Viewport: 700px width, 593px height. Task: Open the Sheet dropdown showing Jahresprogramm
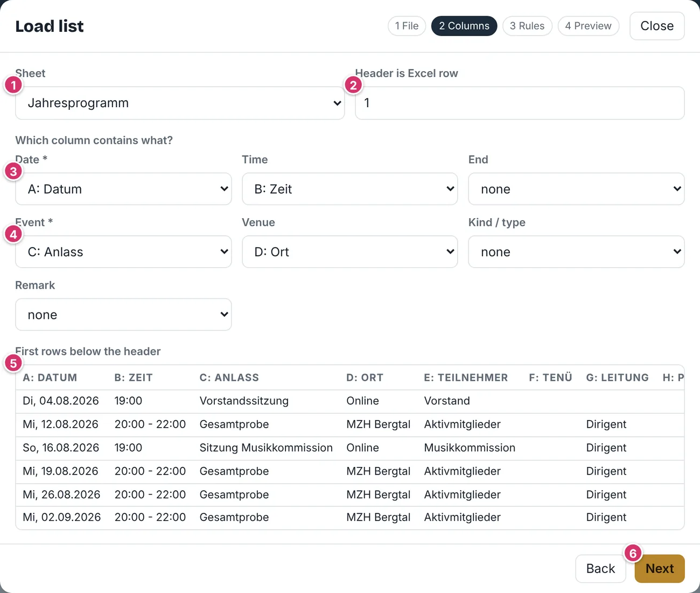tap(180, 103)
